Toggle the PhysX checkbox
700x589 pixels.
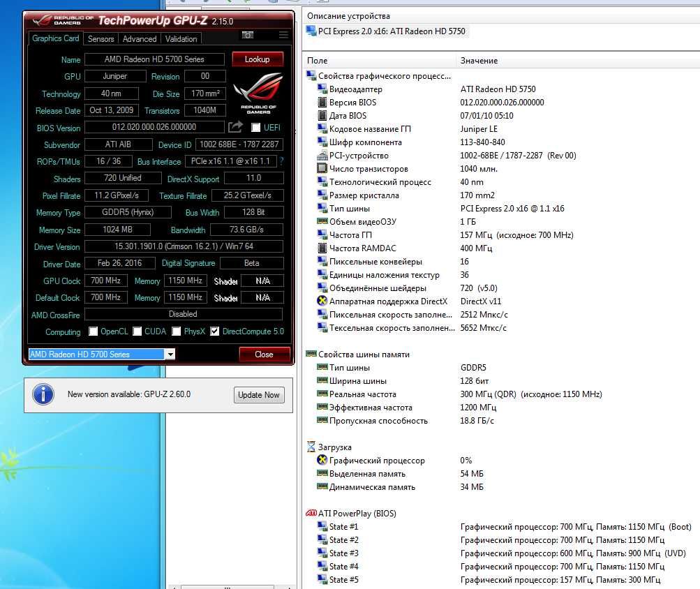pyautogui.click(x=177, y=331)
